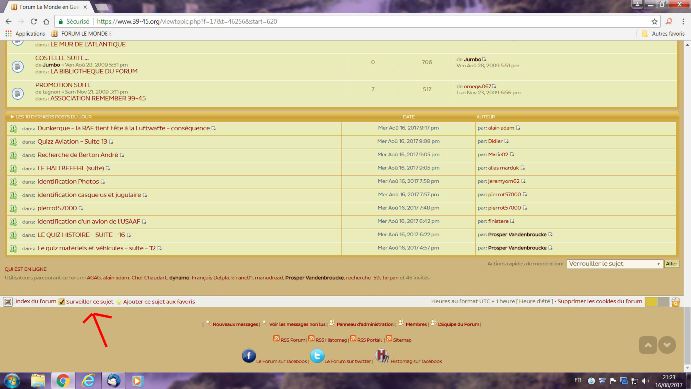Open Nouveaux messages link
Image resolution: width=691 pixels, height=389 pixels.
235,324
